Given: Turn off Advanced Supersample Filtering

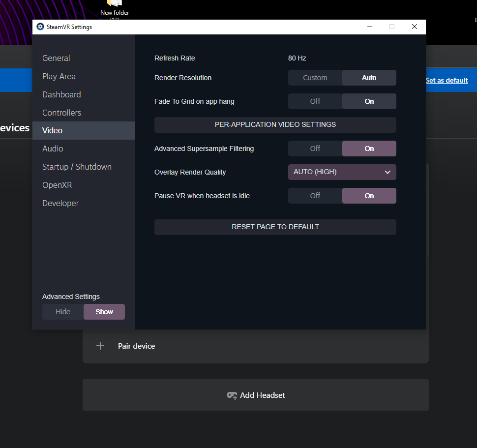Looking at the screenshot, I should coord(315,149).
